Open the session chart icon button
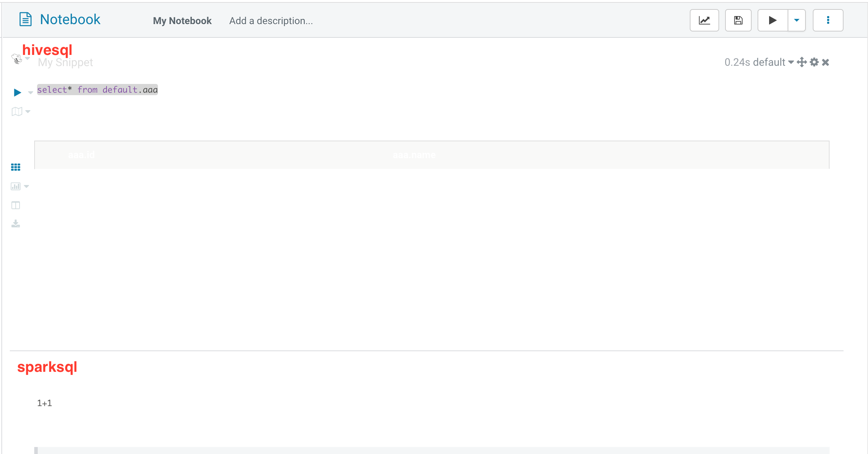This screenshot has width=868, height=454. coord(704,20)
